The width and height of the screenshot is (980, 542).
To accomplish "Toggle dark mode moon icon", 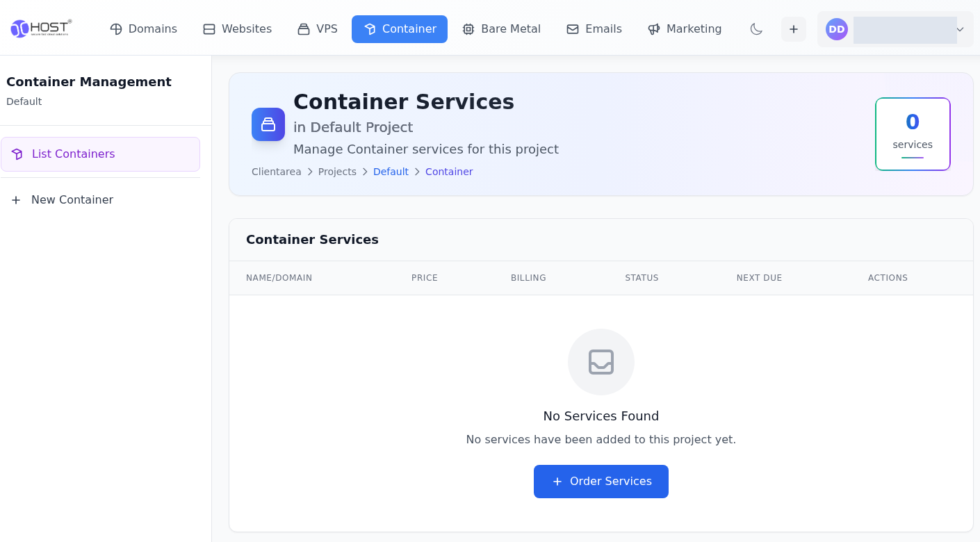I will [756, 29].
